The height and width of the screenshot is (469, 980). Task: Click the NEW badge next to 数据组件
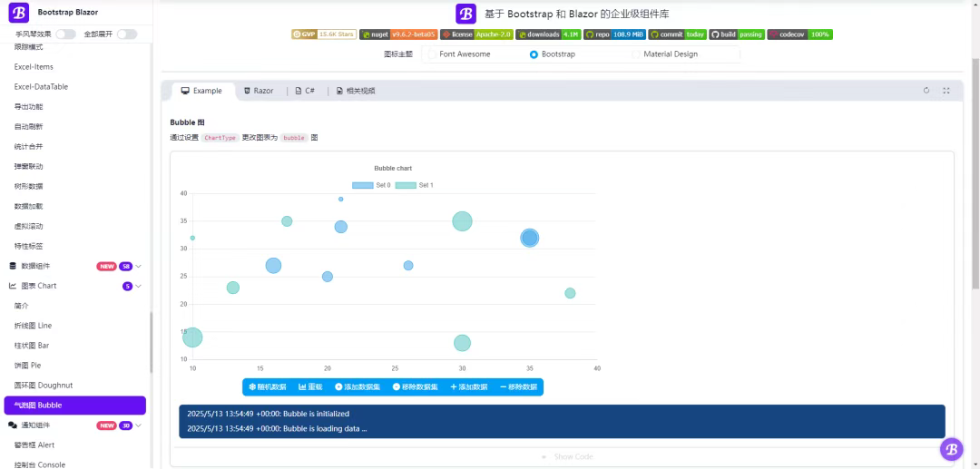[x=107, y=266]
